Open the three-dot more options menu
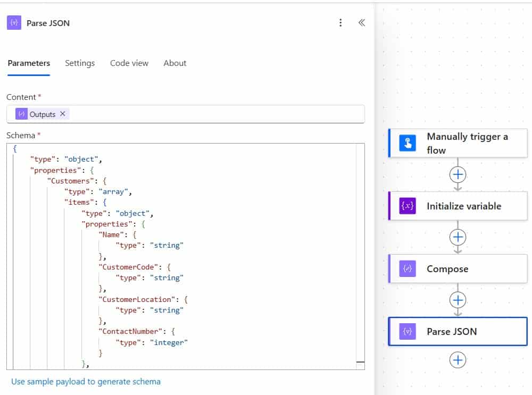532x395 pixels. tap(340, 23)
